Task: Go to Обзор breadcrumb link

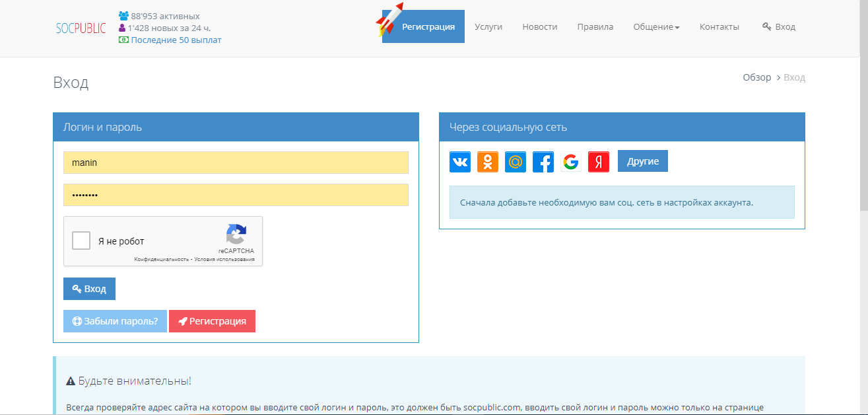Action: [x=756, y=77]
